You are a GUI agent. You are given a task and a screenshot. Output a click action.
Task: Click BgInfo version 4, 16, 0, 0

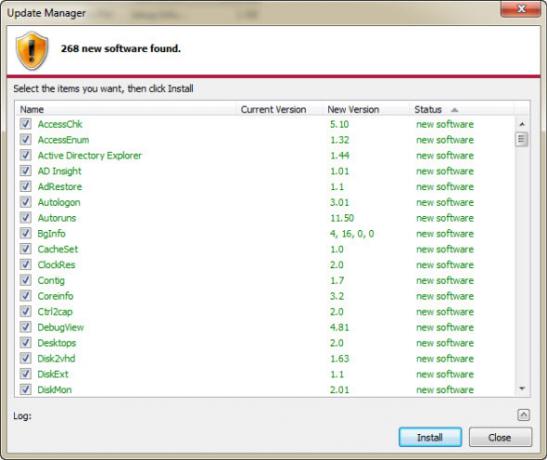point(352,234)
